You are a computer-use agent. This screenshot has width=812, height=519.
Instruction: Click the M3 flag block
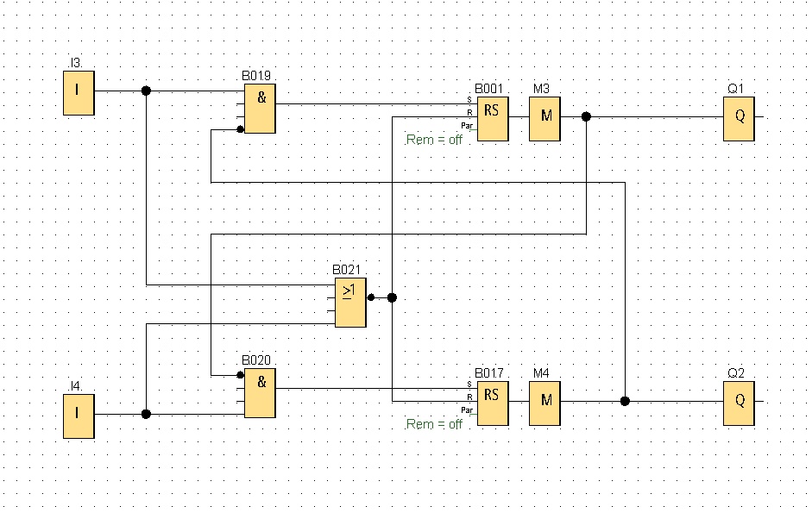pyautogui.click(x=544, y=117)
